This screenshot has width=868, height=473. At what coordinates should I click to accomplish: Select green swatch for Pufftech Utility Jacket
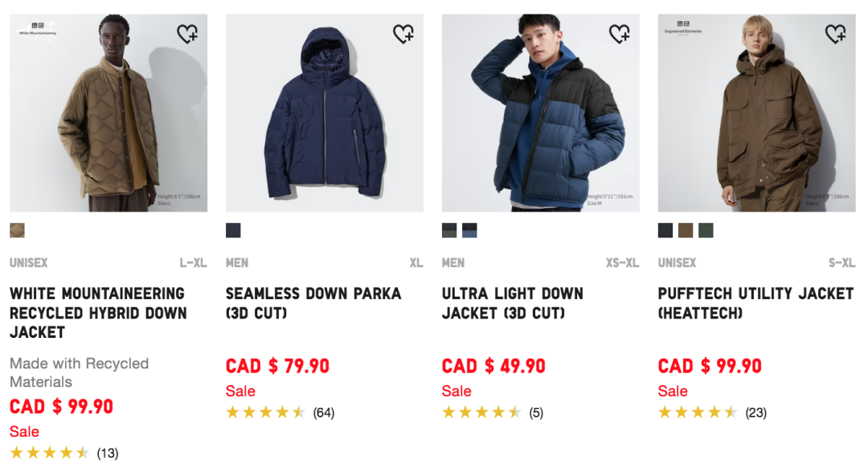tap(706, 230)
